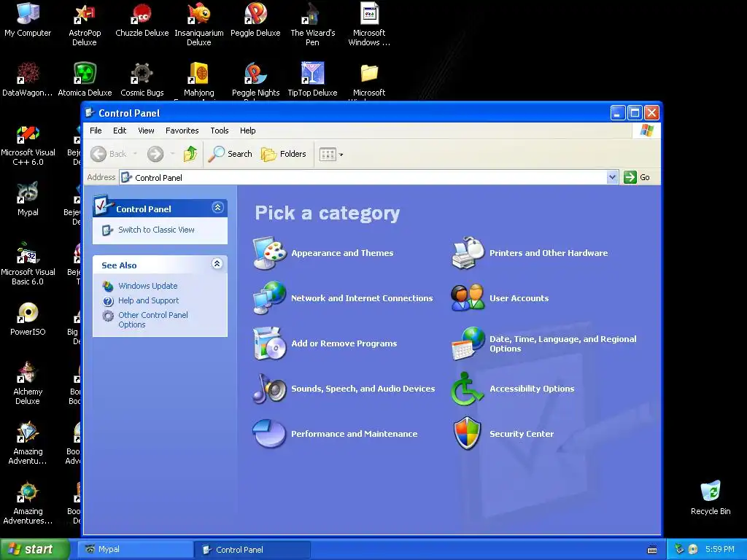This screenshot has width=747, height=560.
Task: Collapse the Control Panel sidebar section
Action: [217, 208]
